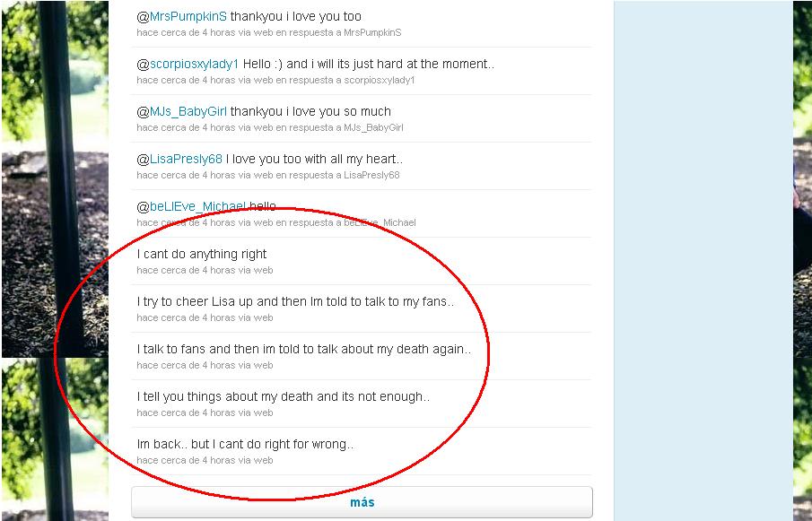Open timestamp under 'I try to cheer Lisa' tweet
Viewport: 812px width, 521px height.
click(x=187, y=318)
